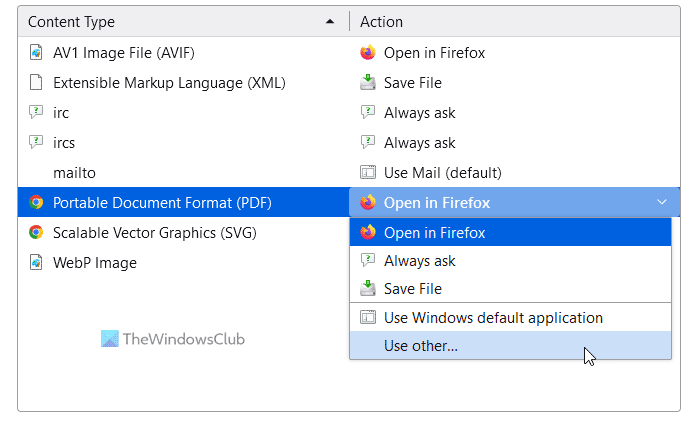Click the XML document file icon
700x421 pixels.
[x=36, y=83]
